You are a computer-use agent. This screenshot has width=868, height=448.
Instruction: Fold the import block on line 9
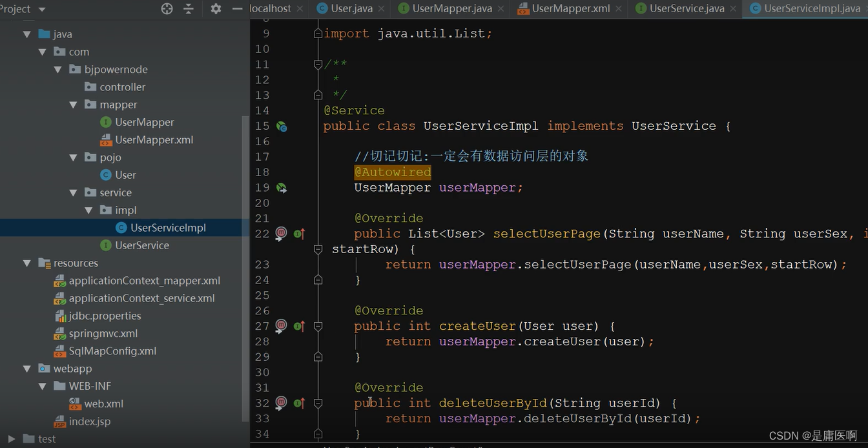click(x=318, y=34)
